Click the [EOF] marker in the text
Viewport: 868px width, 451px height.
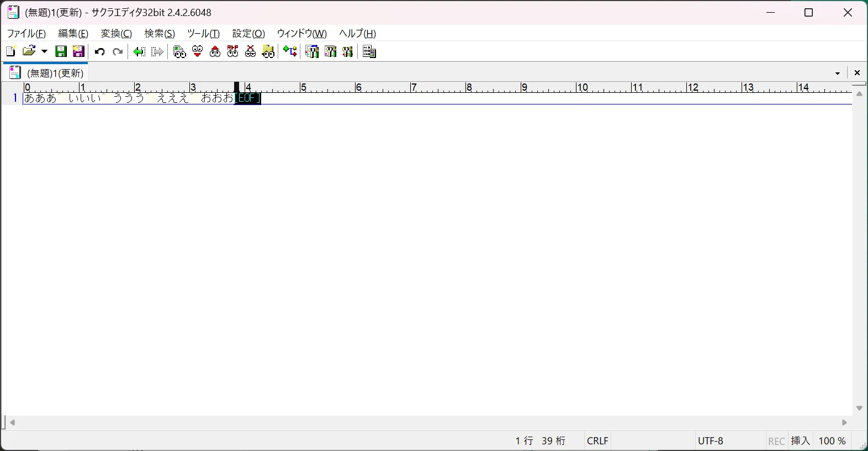pyautogui.click(x=248, y=98)
